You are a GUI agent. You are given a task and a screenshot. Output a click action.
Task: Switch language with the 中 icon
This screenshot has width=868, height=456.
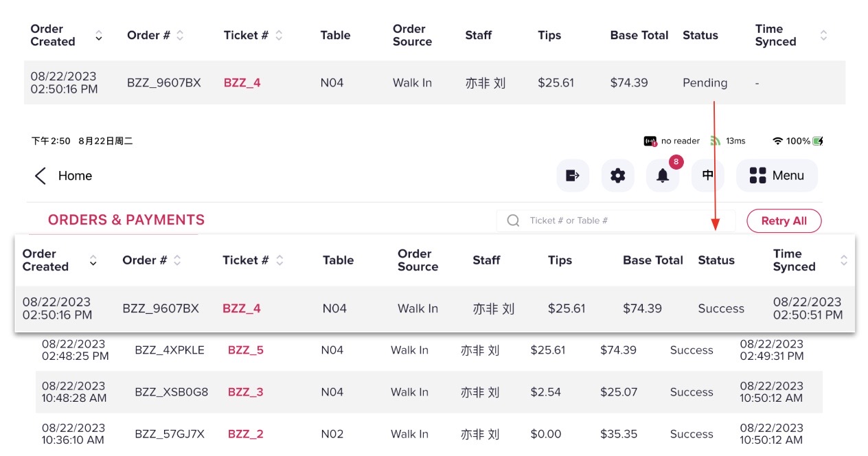[x=708, y=175]
